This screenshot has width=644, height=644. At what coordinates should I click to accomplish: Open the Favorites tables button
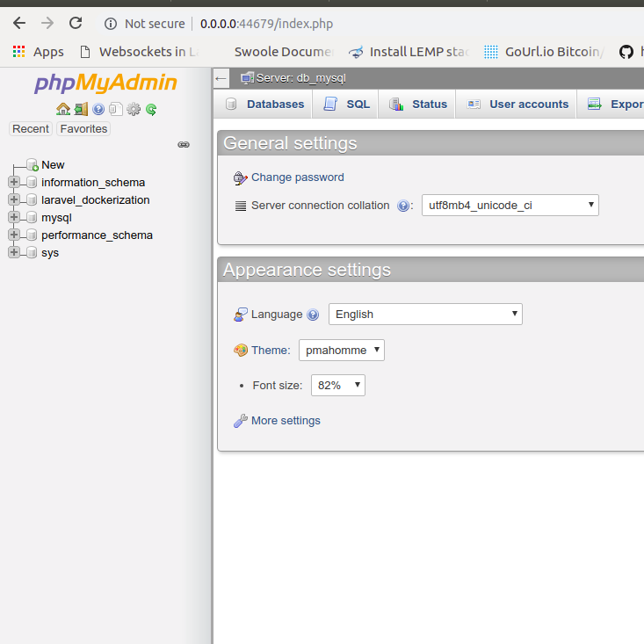click(83, 129)
